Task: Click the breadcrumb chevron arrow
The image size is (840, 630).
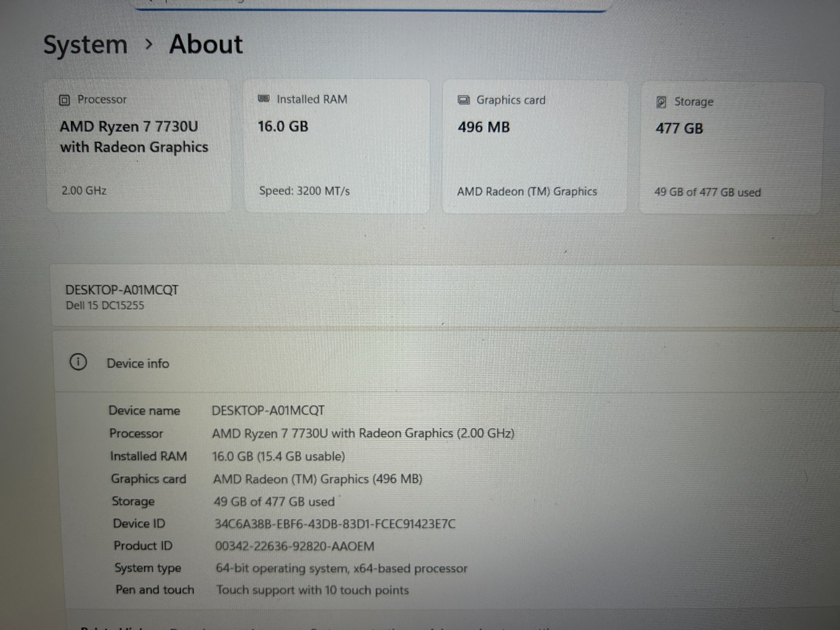Action: point(149,45)
